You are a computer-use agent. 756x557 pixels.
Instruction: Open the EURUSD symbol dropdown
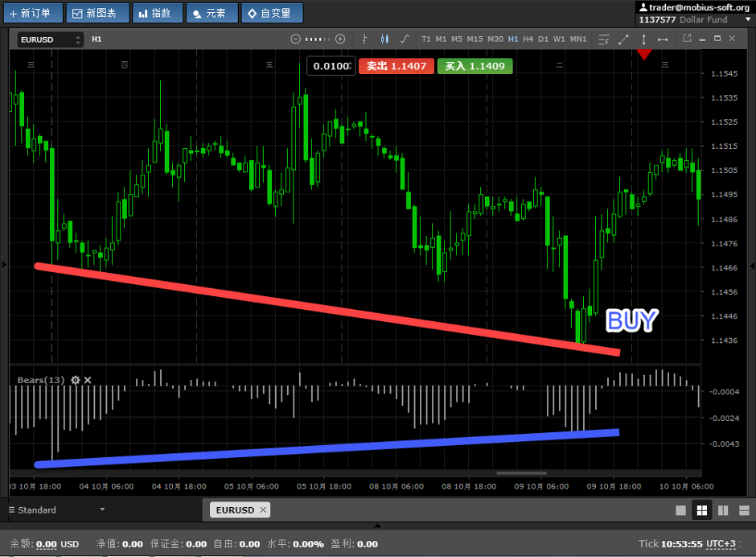(50, 39)
